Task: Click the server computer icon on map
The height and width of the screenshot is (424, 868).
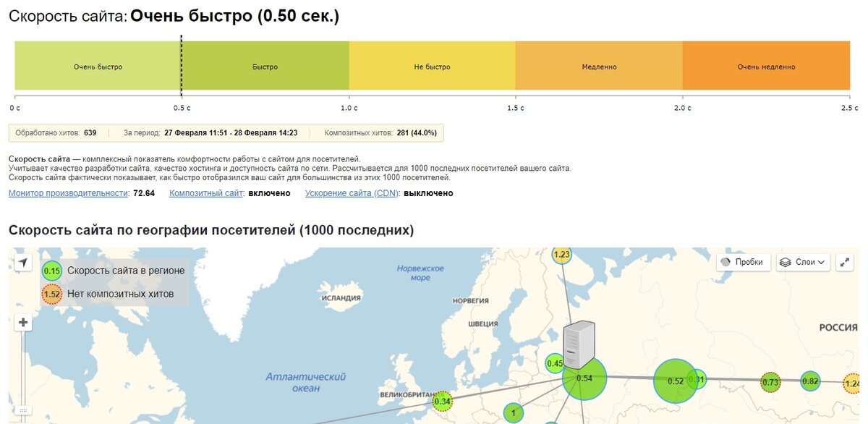Action: pos(579,346)
